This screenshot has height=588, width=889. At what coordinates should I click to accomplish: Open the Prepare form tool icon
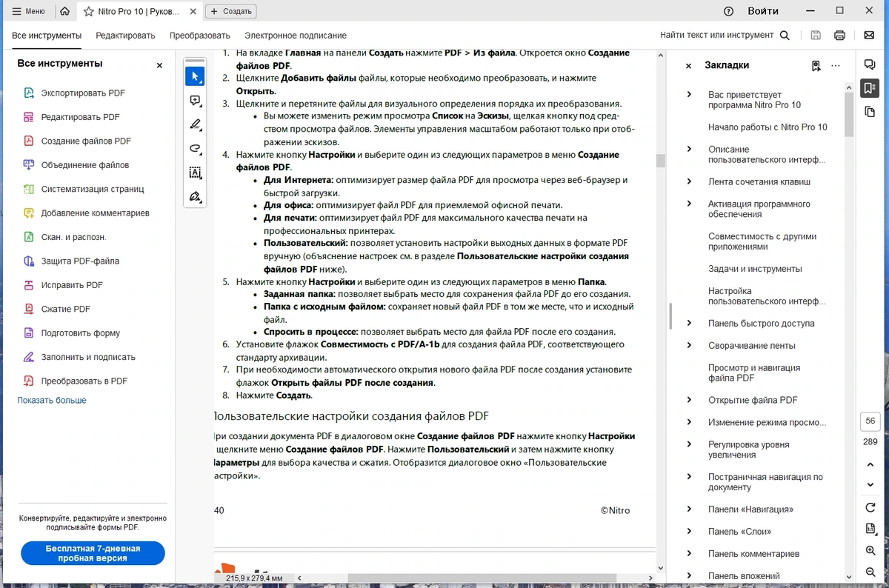(x=29, y=333)
